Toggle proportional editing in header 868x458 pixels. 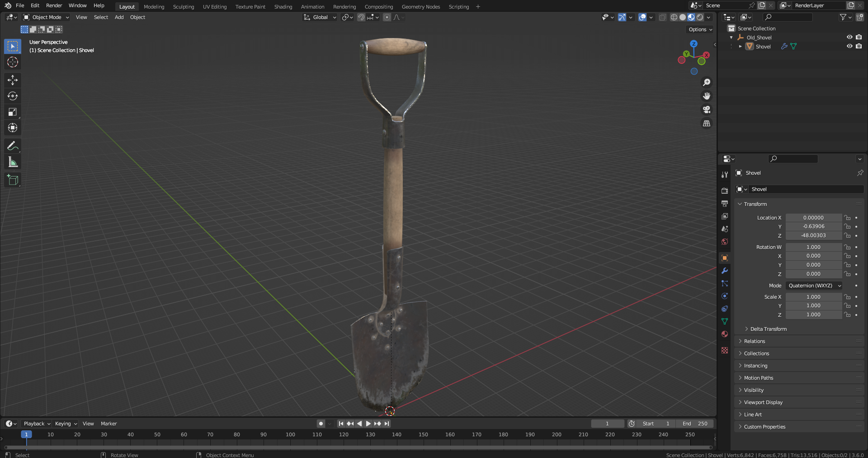pos(387,17)
